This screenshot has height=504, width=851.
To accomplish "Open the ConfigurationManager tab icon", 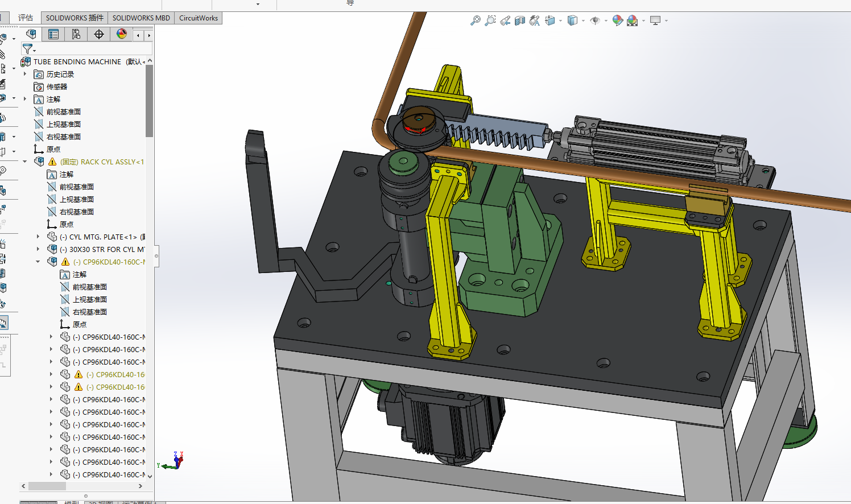I will coord(76,35).
